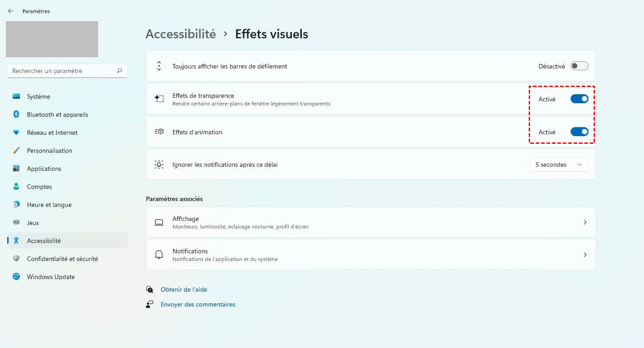
Task: Click Envoyer des commentaires link
Action: [x=198, y=304]
